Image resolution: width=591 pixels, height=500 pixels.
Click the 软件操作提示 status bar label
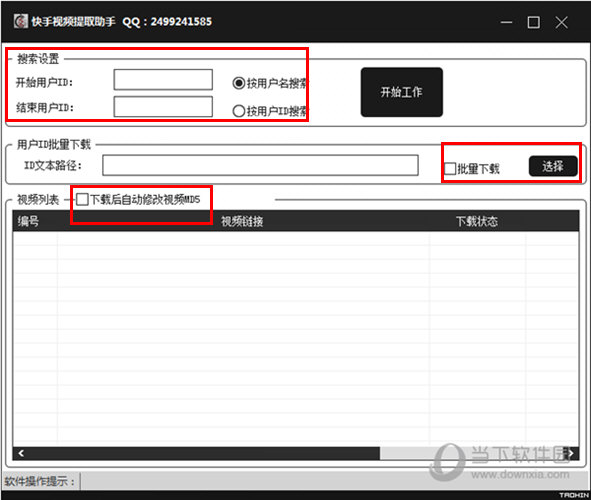pos(40,481)
